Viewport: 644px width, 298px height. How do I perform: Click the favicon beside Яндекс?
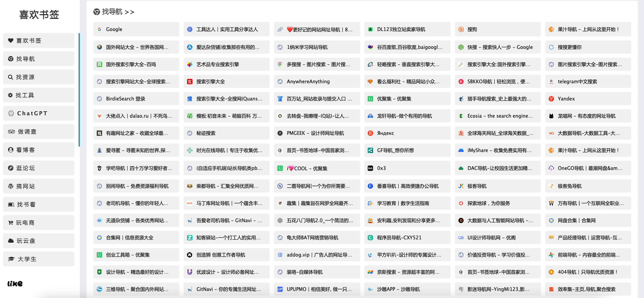370,133
